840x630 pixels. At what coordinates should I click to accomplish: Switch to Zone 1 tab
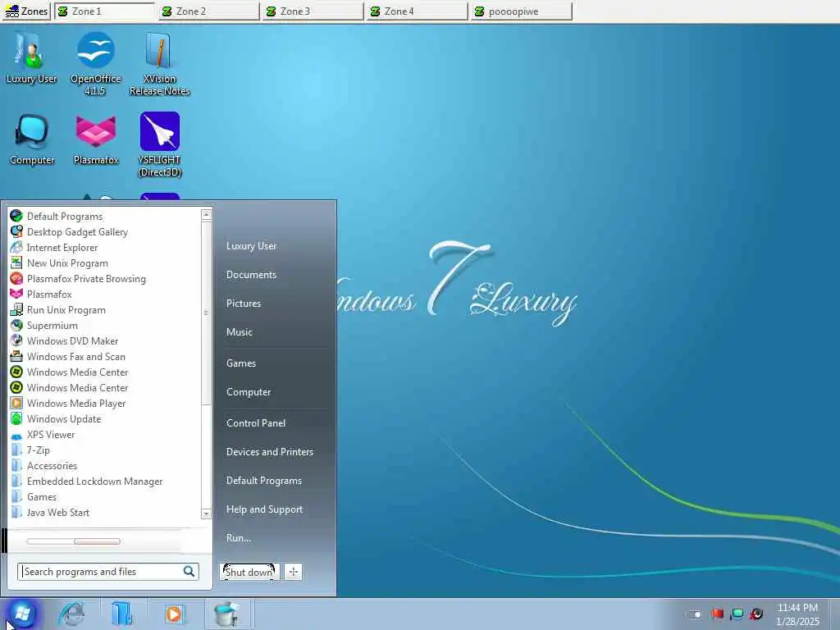104,11
